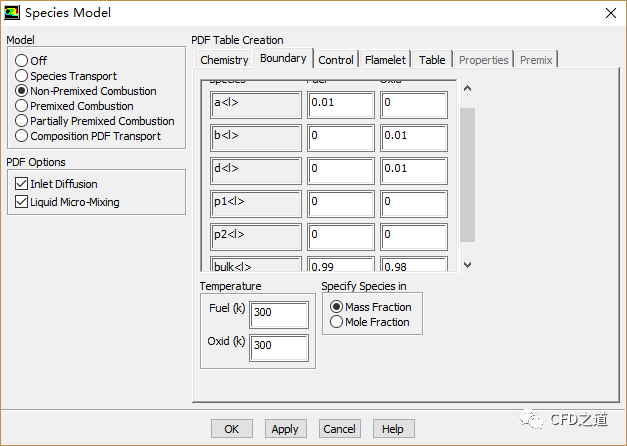This screenshot has height=446, width=627.
Task: Switch to the Control tab
Action: pos(336,60)
